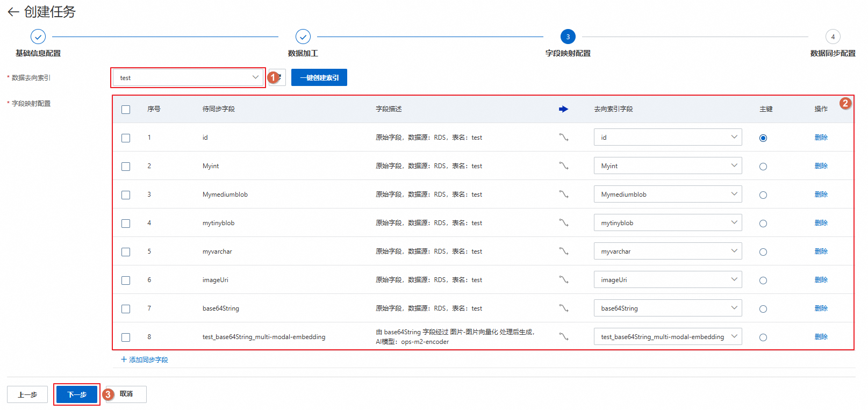Screen dimensions: 868x410
Task: Open the target field dropdown showing Mymediumblob
Action: tap(668, 194)
